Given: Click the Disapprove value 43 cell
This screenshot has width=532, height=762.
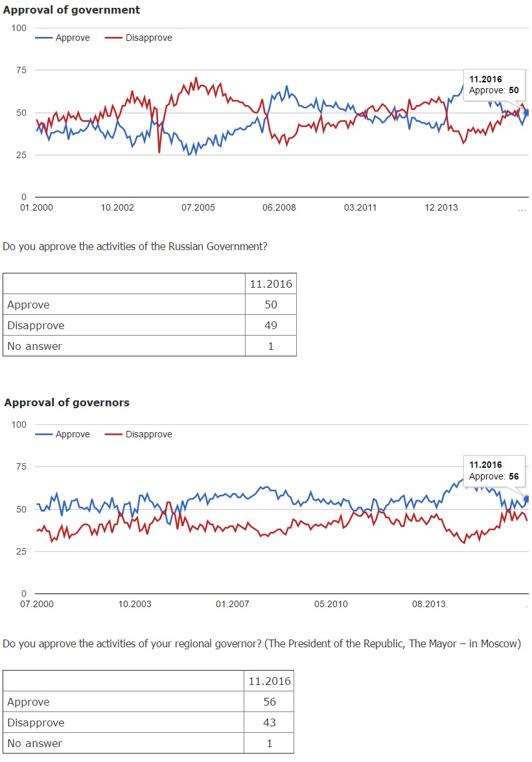Looking at the screenshot, I should [270, 722].
